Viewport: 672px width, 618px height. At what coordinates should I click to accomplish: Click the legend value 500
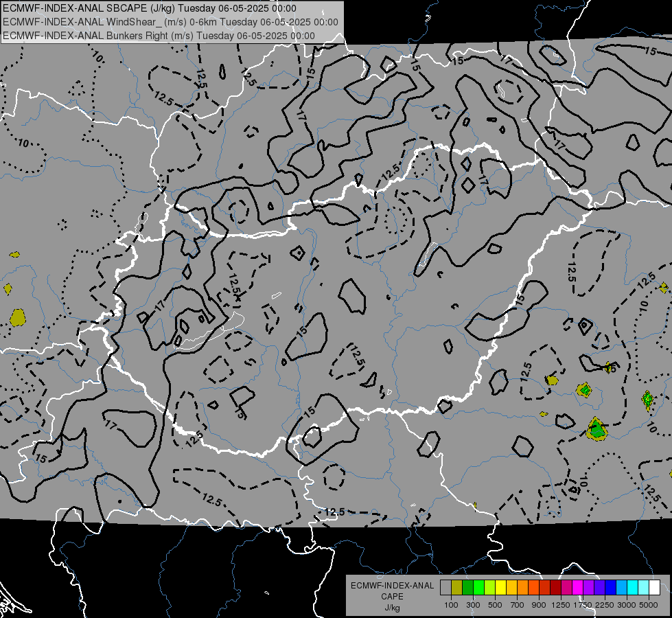(495, 605)
